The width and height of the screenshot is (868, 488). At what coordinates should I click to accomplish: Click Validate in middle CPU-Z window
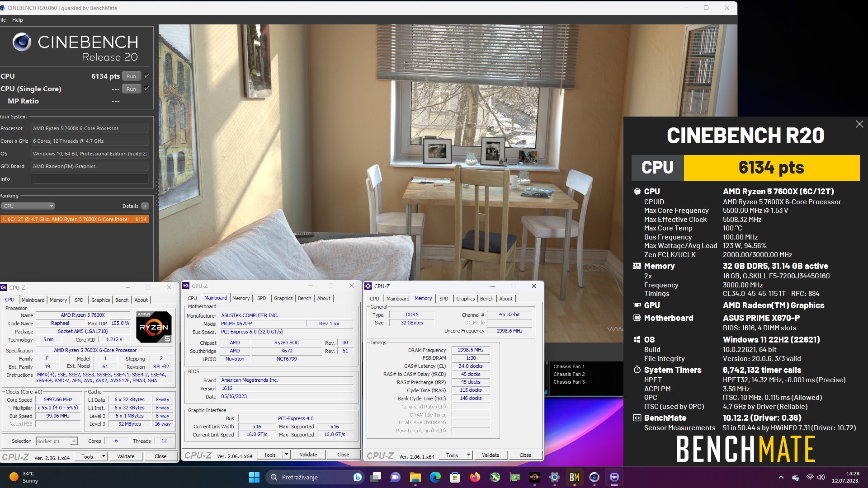[x=308, y=455]
